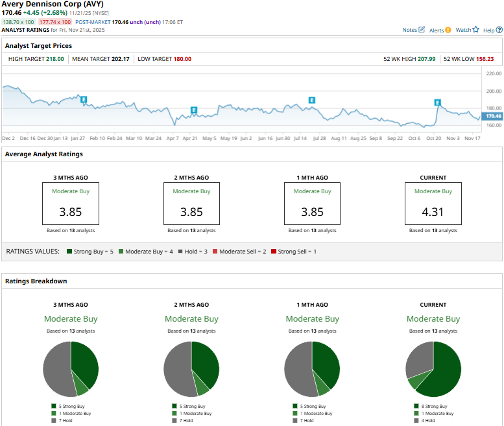Click the Current 4.31 rating box
504x426 pixels.
433,204
